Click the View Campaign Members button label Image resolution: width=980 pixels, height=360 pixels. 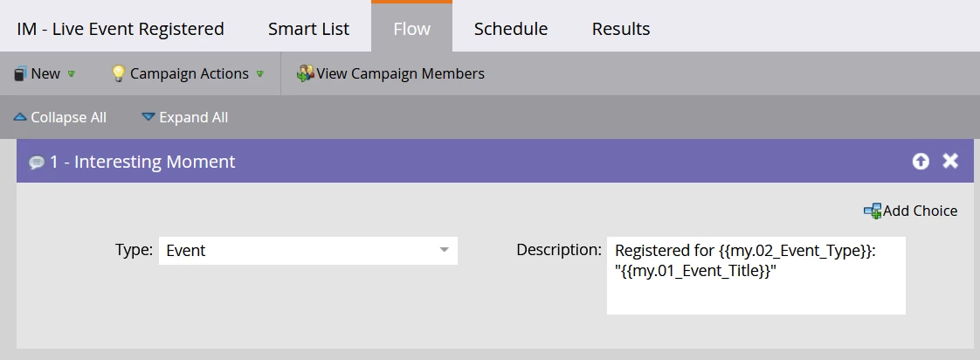(x=400, y=74)
